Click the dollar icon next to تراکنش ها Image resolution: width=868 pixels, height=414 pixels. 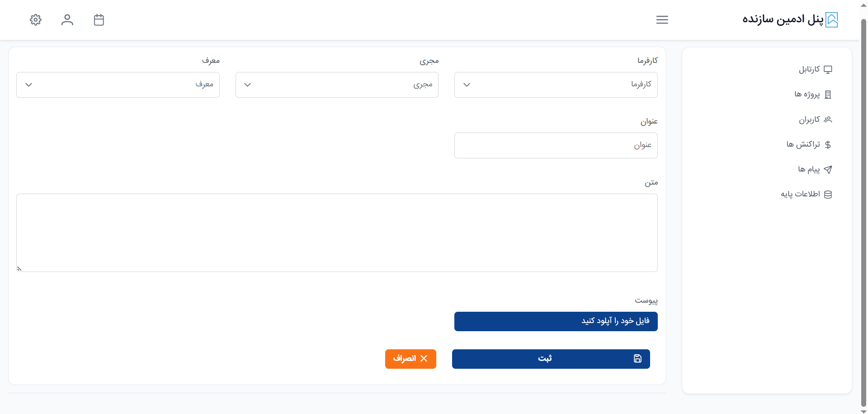click(828, 145)
